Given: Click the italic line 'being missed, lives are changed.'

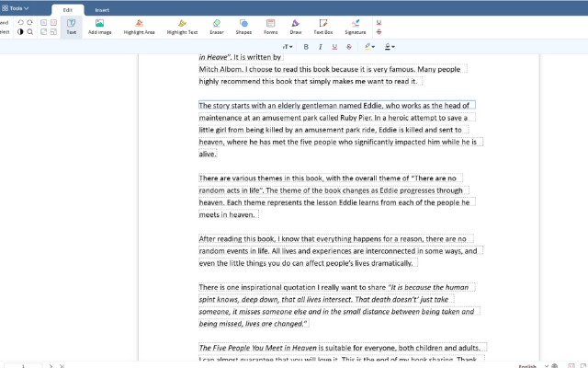Looking at the screenshot, I should pos(254,324).
